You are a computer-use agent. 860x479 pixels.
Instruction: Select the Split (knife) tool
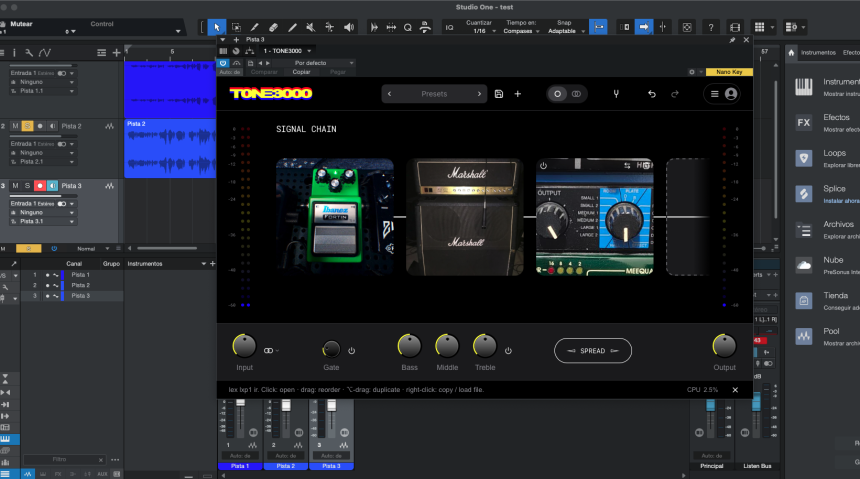click(254, 27)
